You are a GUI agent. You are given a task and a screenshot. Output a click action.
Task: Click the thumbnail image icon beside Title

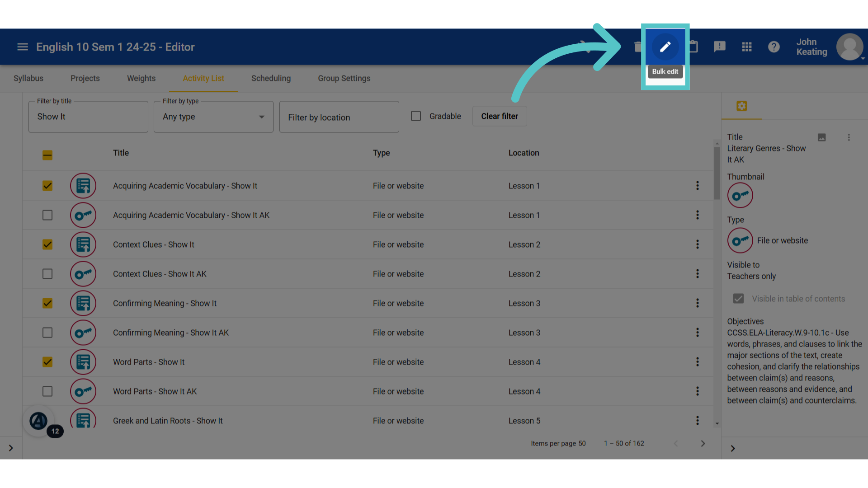coord(821,137)
